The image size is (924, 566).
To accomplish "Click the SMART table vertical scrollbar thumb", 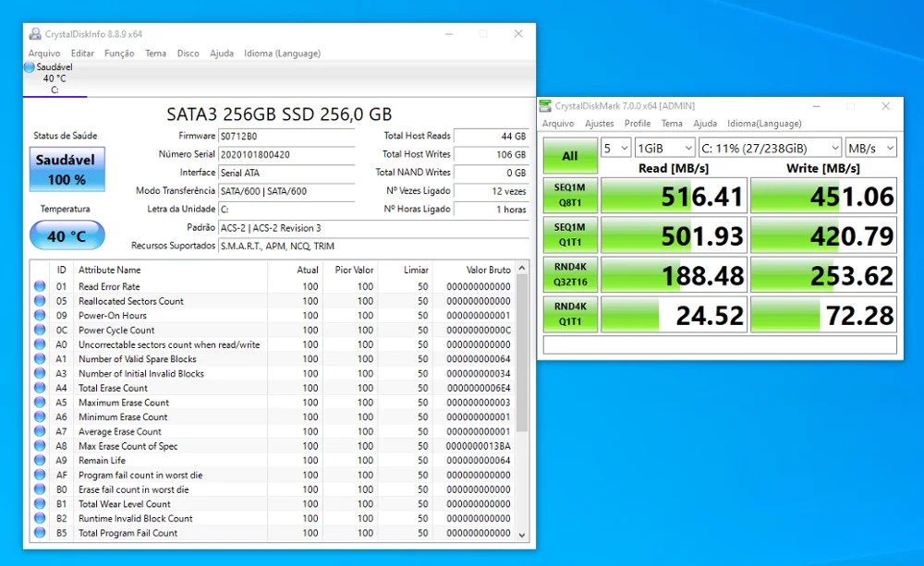I will (x=521, y=353).
